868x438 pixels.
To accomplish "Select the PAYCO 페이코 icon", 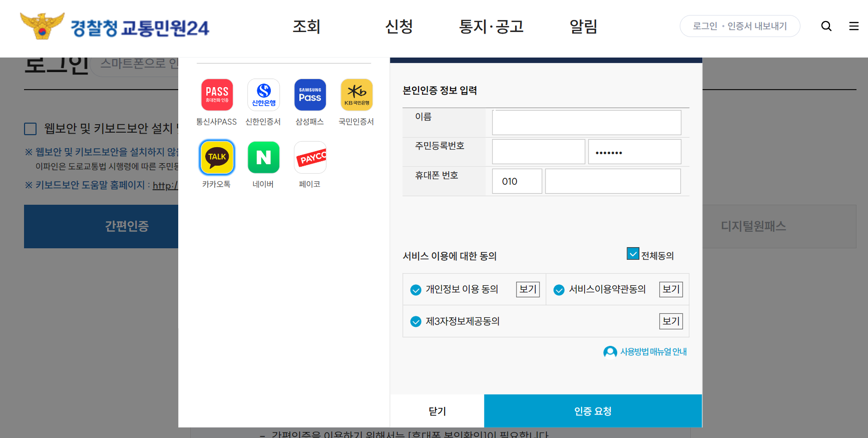I will click(310, 157).
